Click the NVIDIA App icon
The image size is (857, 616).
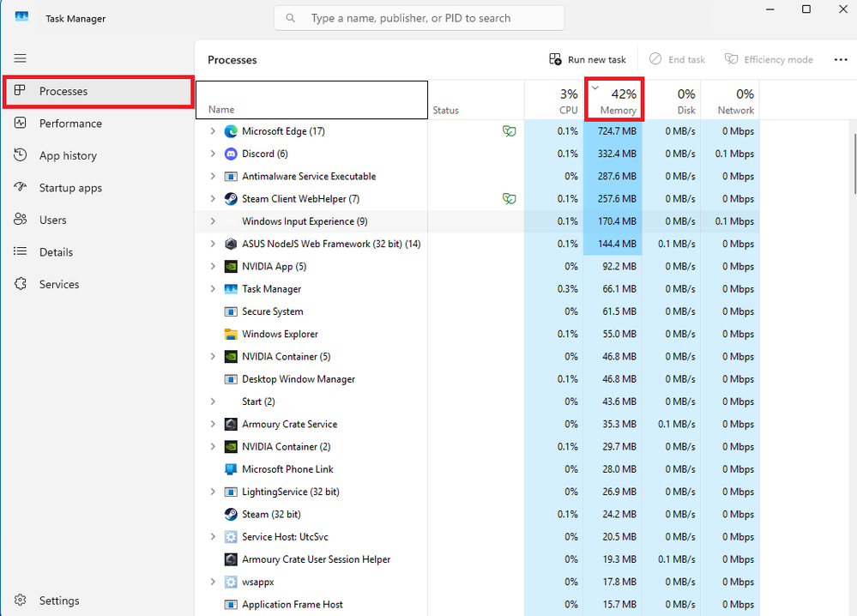(231, 266)
